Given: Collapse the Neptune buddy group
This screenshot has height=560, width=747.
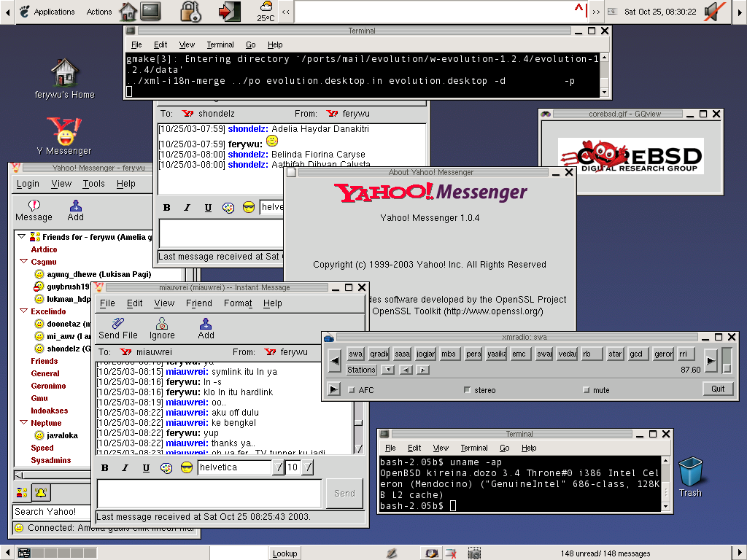Looking at the screenshot, I should point(24,422).
